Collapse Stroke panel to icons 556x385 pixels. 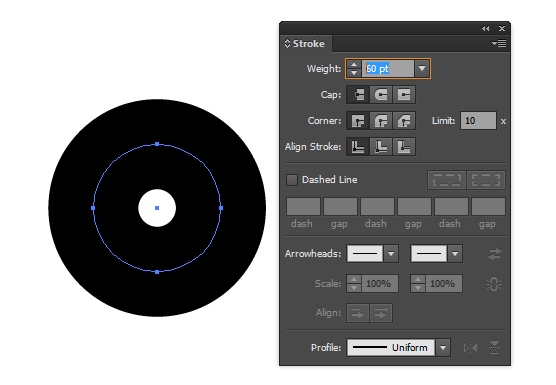click(486, 28)
